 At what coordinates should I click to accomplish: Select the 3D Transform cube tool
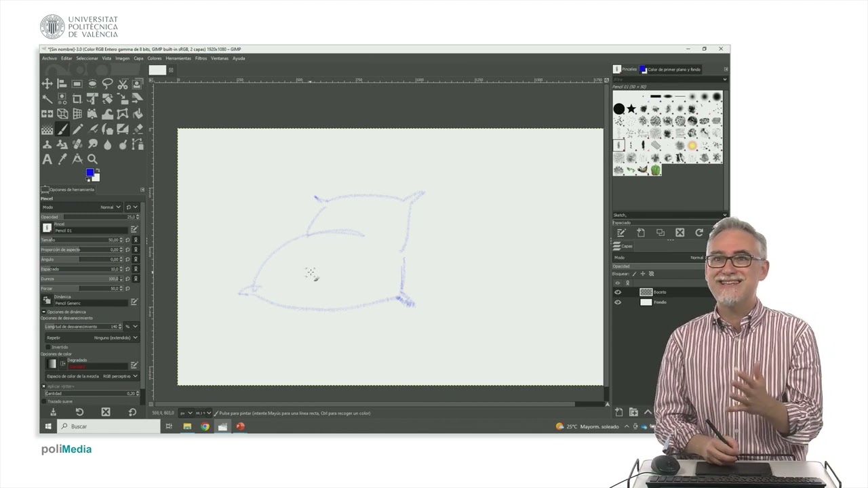point(62,114)
